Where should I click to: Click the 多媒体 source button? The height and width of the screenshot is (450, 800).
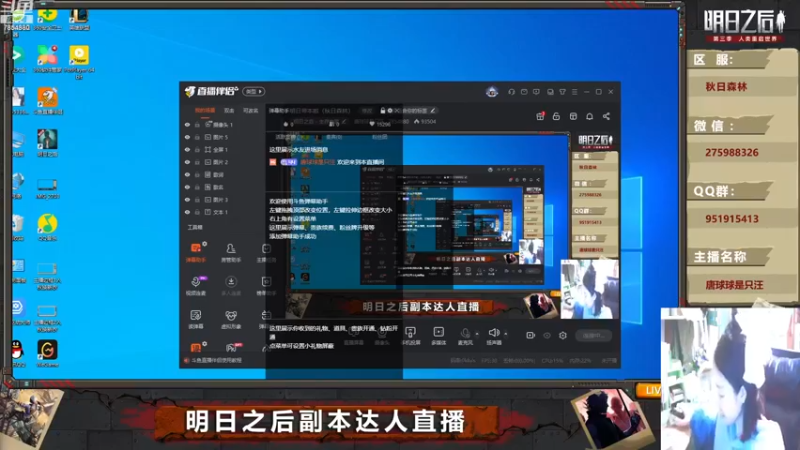[438, 336]
